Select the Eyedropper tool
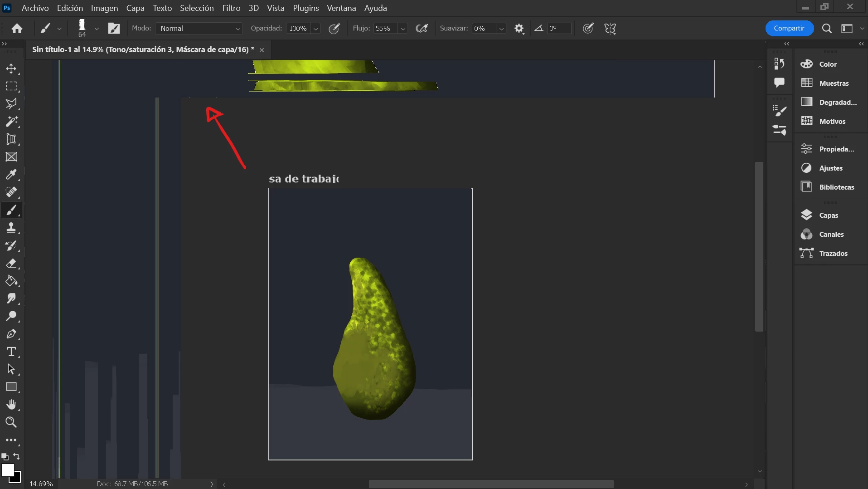The image size is (868, 489). pyautogui.click(x=11, y=175)
